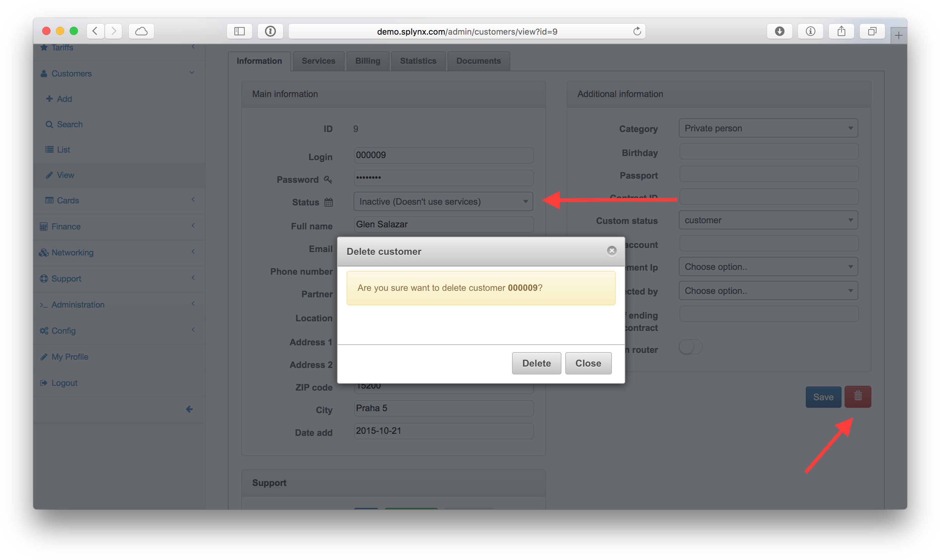
Task: Click the password key generator icon
Action: (328, 180)
